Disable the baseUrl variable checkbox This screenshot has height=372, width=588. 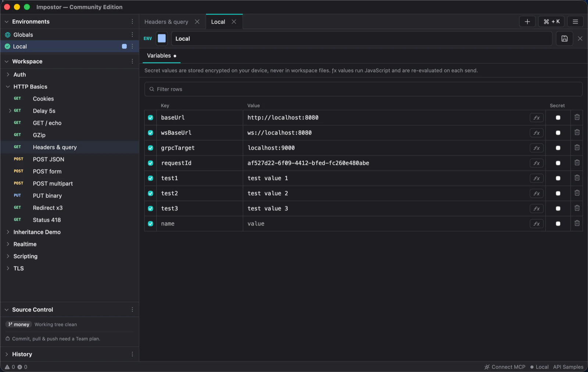[150, 118]
